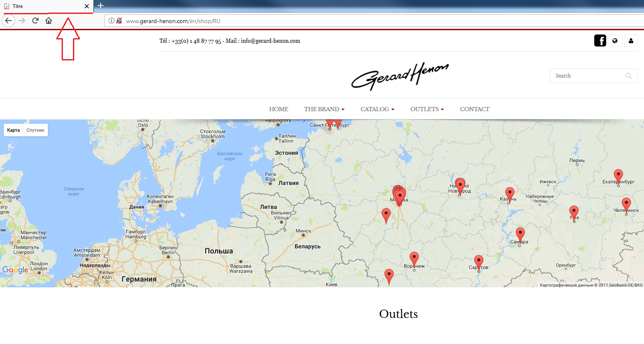Click the Литва label on the map

pyautogui.click(x=268, y=207)
